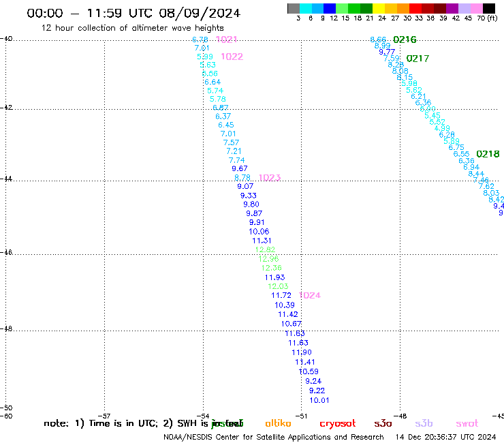Click the 6.64 wave height value

coord(212,82)
